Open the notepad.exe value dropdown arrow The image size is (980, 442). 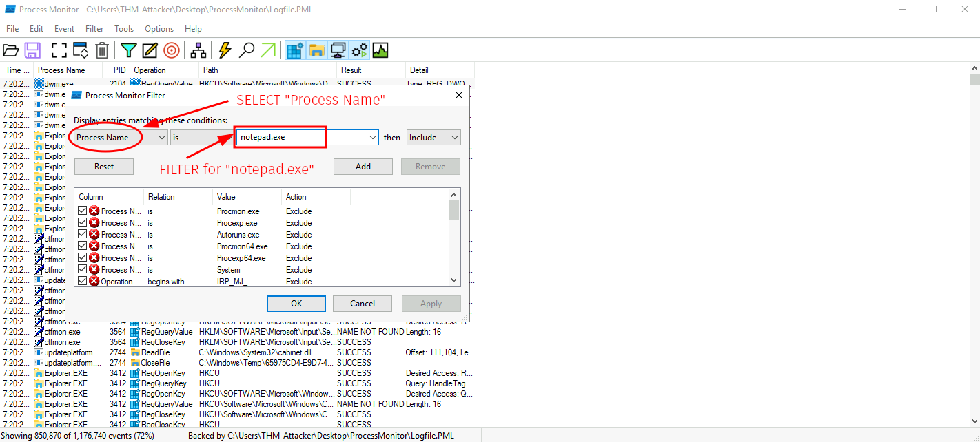(373, 138)
